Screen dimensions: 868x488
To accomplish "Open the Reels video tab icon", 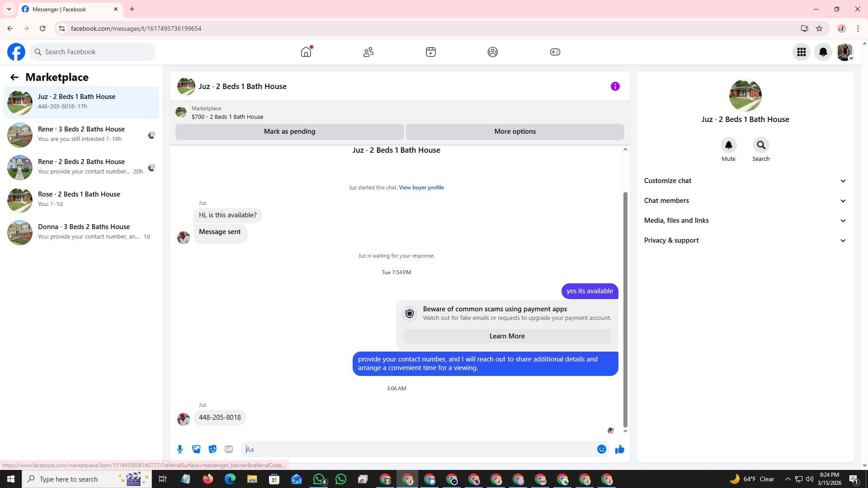I will [431, 52].
